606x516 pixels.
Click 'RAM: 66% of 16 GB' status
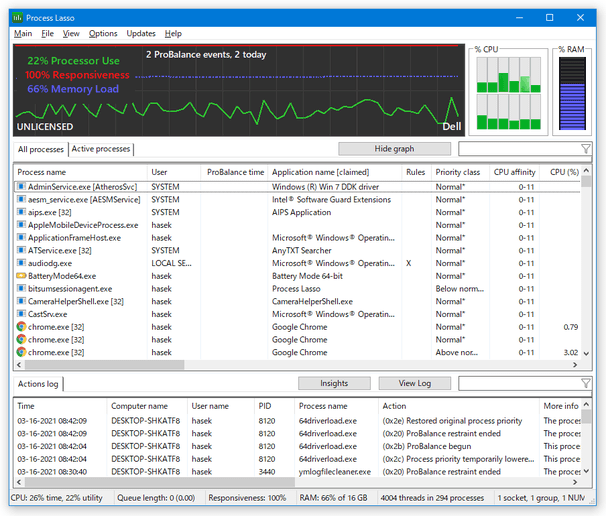[334, 498]
